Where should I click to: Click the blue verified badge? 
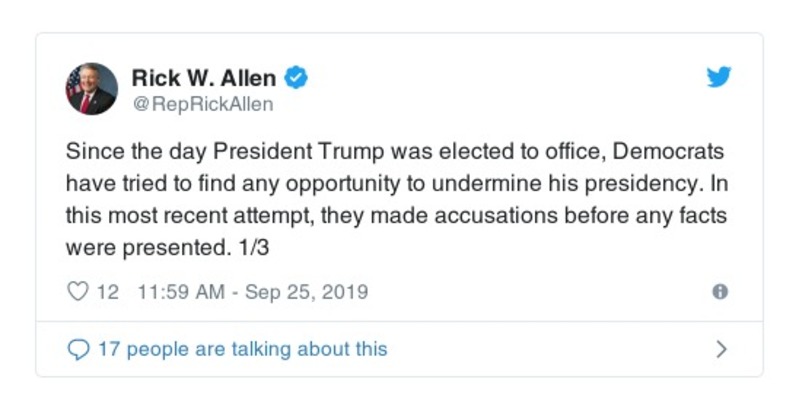coord(297,78)
